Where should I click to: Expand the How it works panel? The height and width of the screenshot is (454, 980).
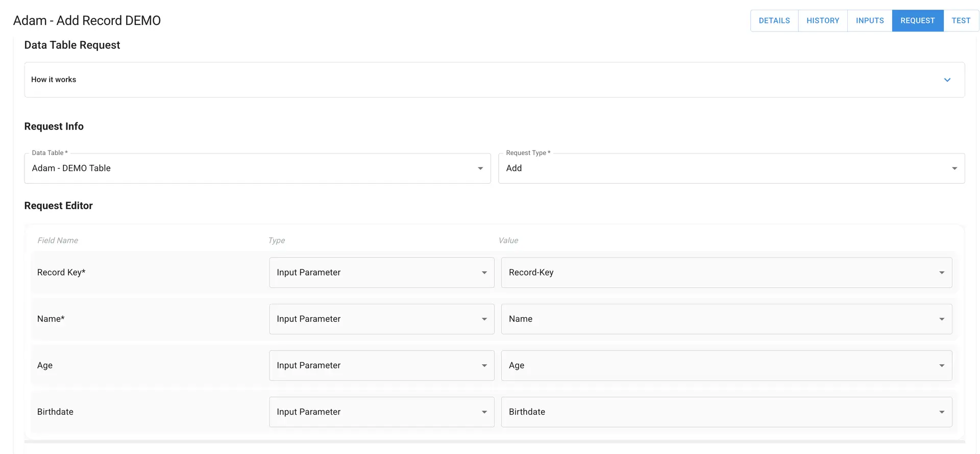pyautogui.click(x=495, y=80)
